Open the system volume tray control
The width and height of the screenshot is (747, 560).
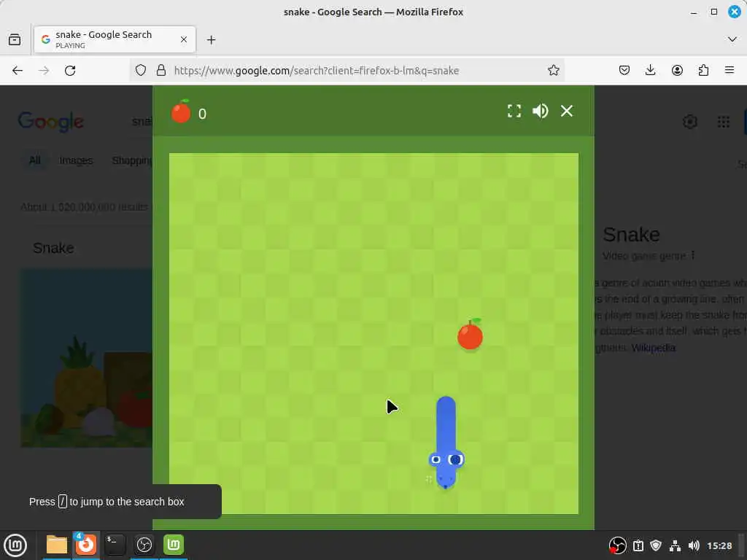(694, 545)
